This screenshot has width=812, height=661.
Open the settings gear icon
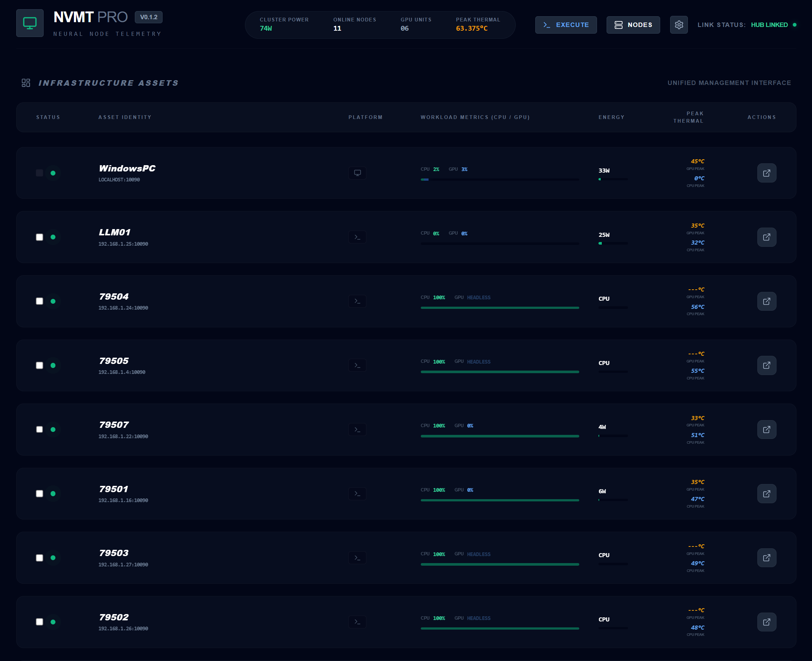(679, 24)
